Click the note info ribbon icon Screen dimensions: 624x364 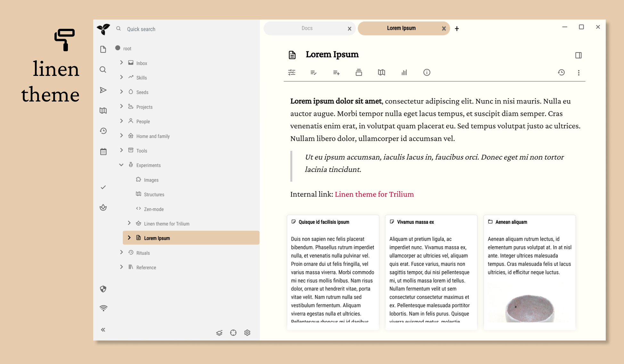(x=427, y=73)
